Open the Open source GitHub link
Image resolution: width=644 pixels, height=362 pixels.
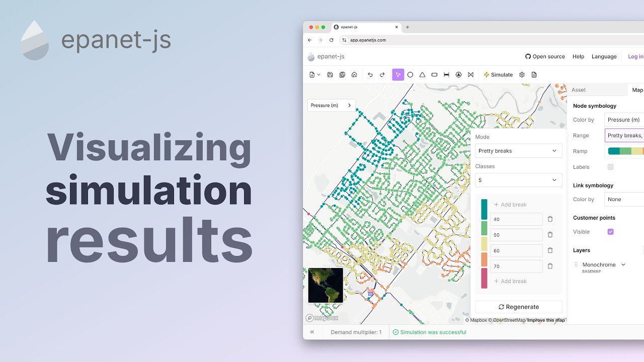tap(545, 56)
